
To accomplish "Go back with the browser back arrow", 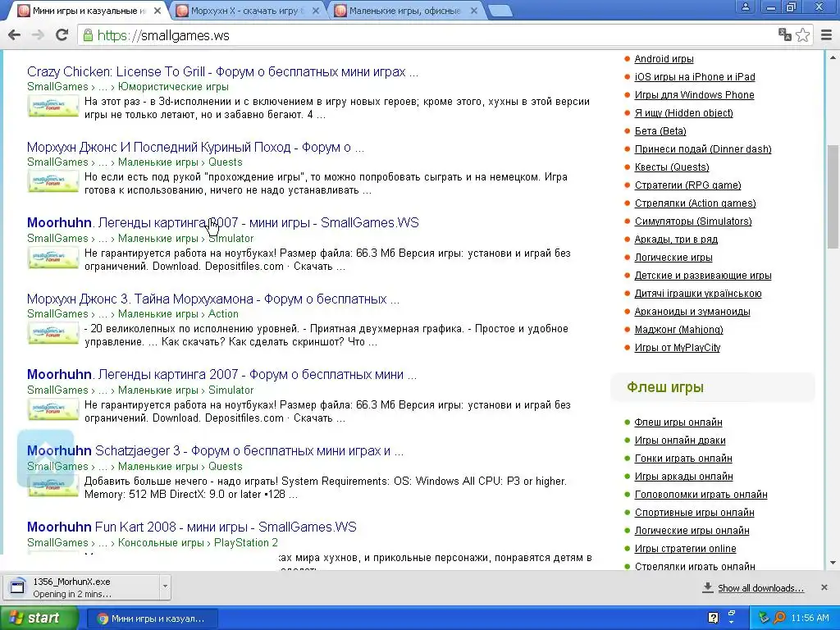I will click(15, 35).
